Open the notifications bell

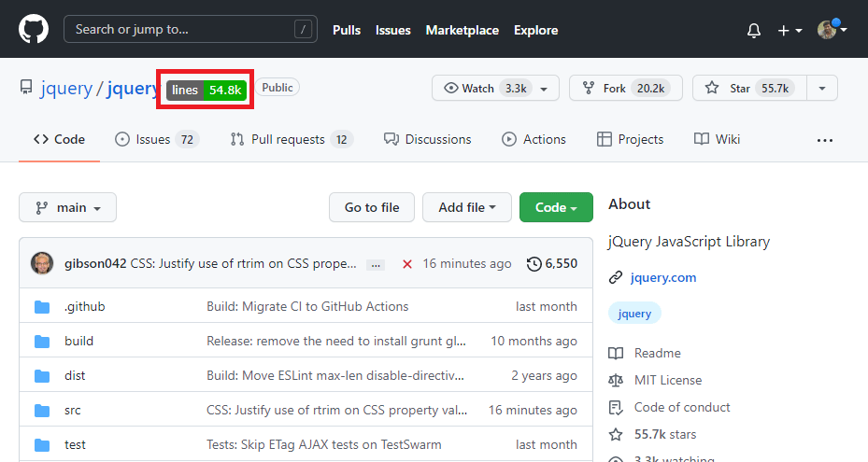pos(753,31)
